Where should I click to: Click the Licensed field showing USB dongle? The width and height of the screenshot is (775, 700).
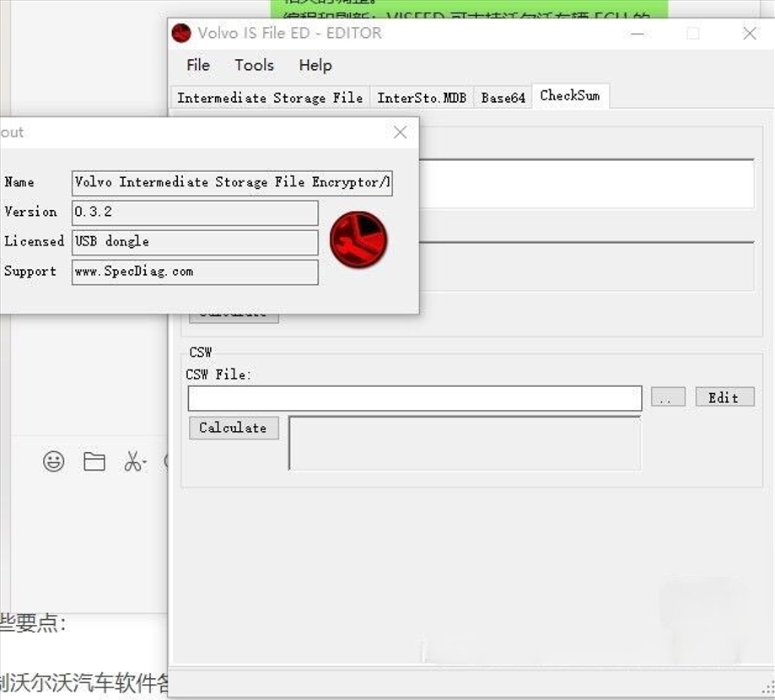[195, 242]
